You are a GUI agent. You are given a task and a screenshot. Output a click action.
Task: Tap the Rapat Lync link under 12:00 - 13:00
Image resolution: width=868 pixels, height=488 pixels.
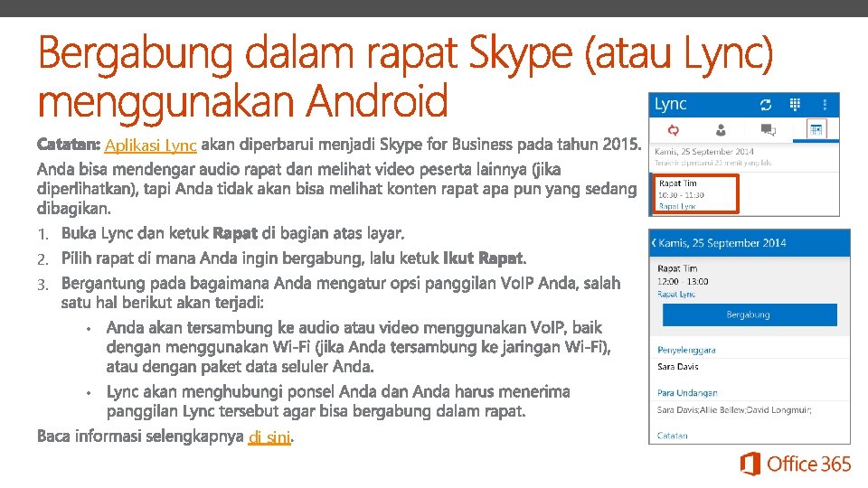(676, 295)
